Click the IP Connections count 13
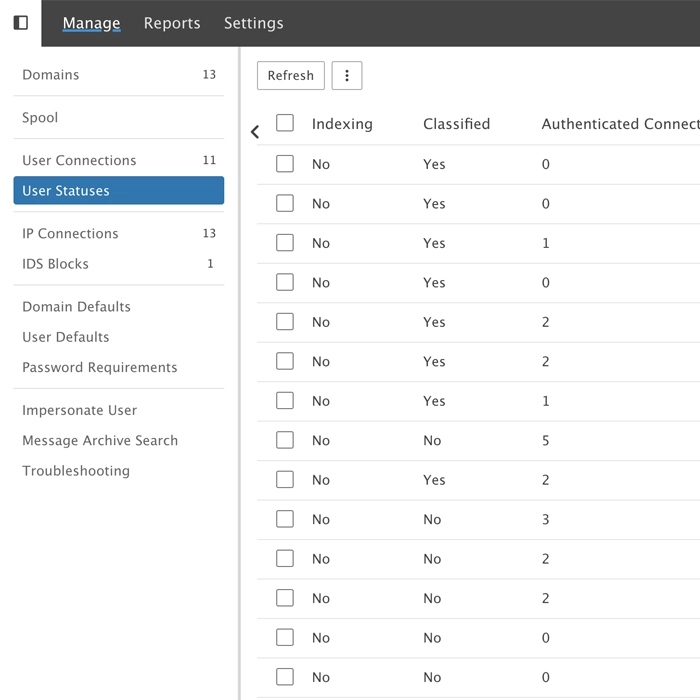The image size is (700, 700). 209,233
